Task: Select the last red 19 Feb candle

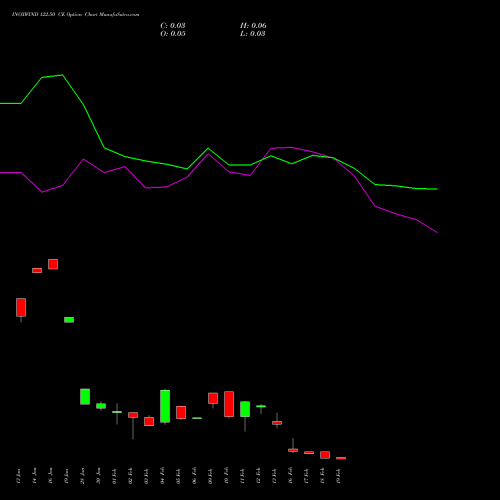Action: [341, 458]
